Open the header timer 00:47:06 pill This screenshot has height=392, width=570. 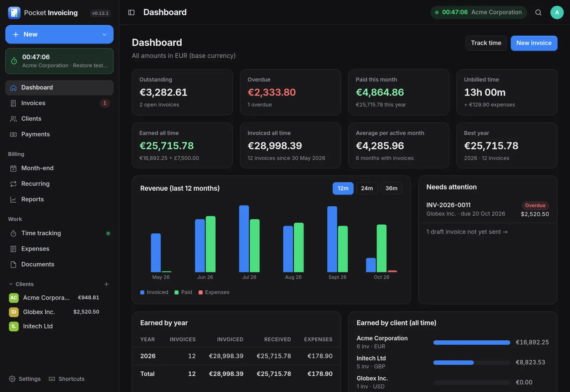(x=478, y=12)
